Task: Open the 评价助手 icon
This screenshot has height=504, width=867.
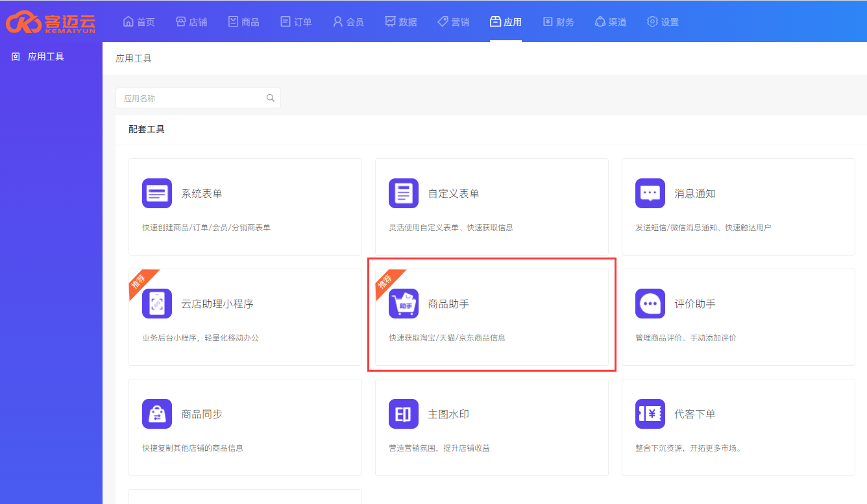Action: coord(650,304)
